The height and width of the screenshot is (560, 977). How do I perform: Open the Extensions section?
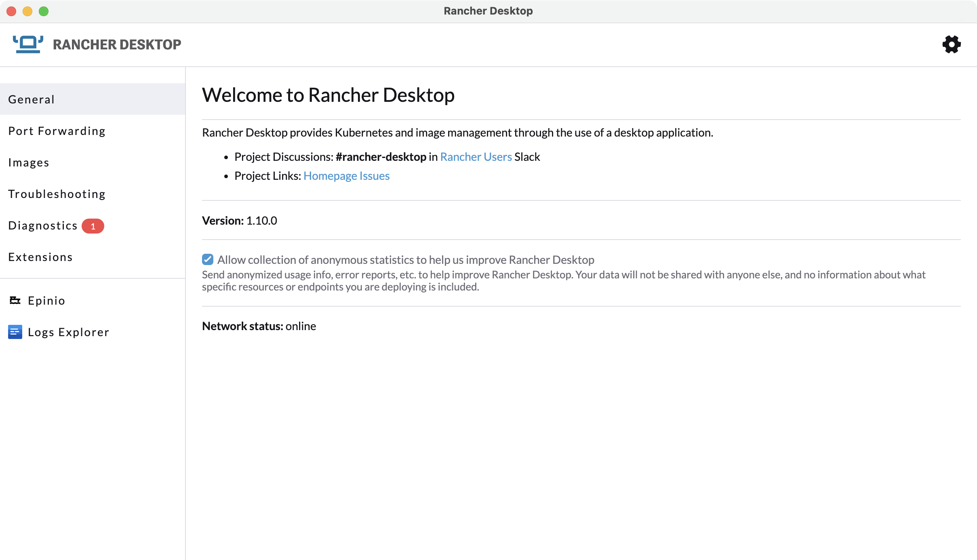(40, 257)
